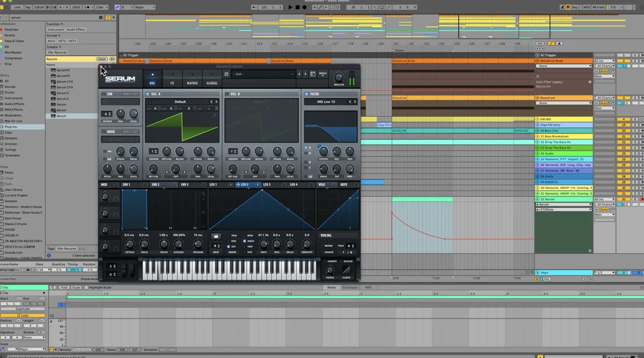Select the Serum OSC tab

[x=152, y=79]
